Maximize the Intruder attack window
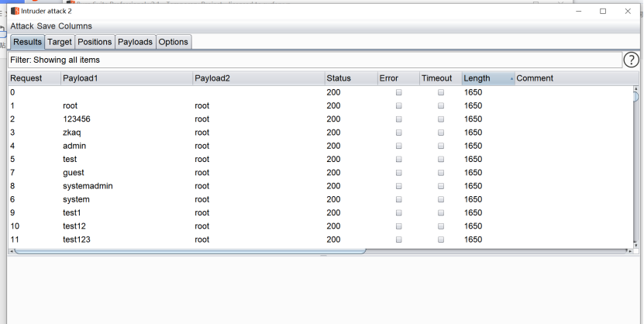Viewport: 644px width, 324px height. (x=603, y=11)
